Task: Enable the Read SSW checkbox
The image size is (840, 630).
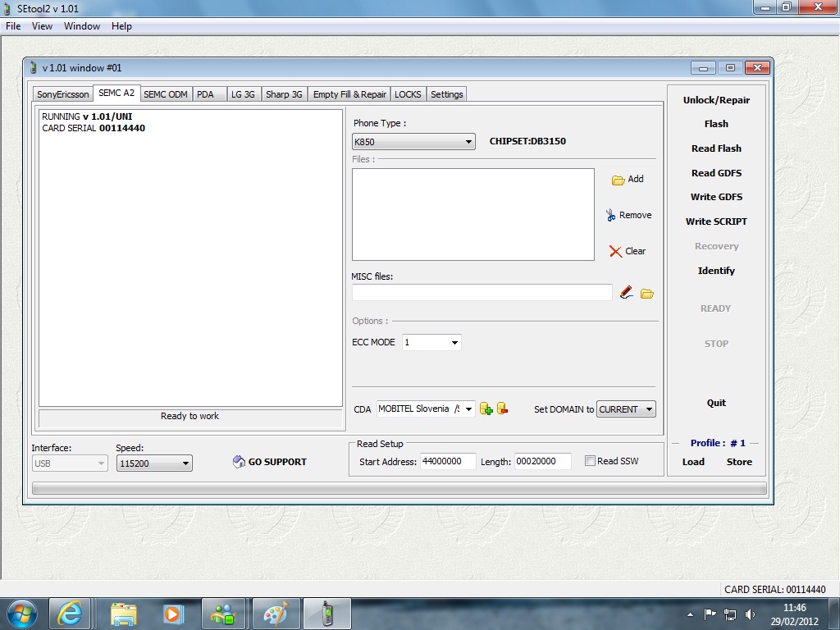Action: click(590, 461)
